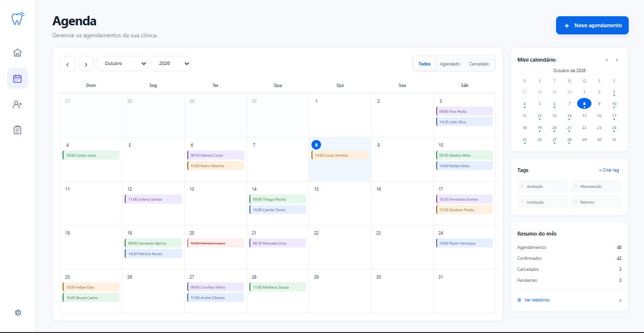
Task: Open the 09:30 Marina Costa appointment
Action: point(215,155)
